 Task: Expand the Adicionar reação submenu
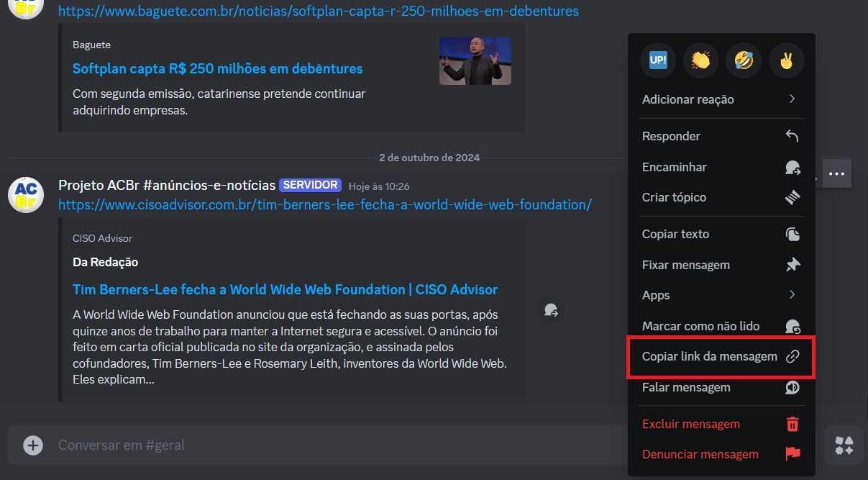point(721,99)
